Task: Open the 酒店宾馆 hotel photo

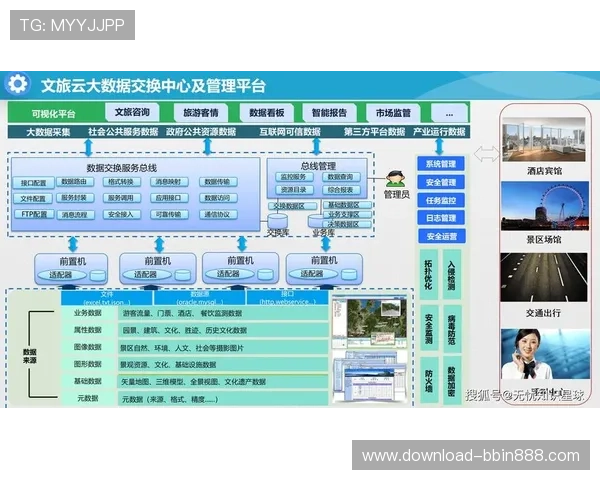Action: click(x=544, y=140)
